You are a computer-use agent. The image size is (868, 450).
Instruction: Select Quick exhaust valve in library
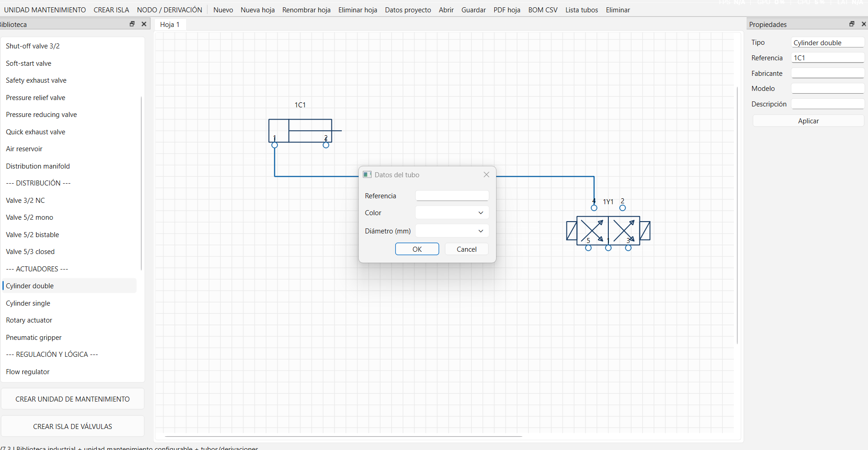(69, 132)
